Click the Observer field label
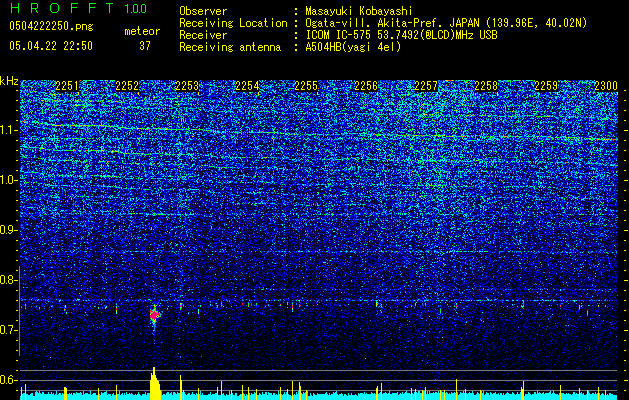 tap(203, 11)
